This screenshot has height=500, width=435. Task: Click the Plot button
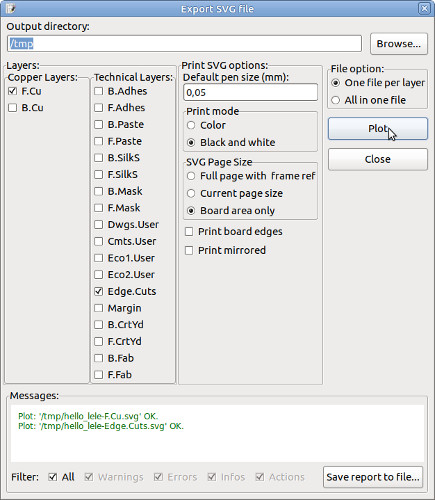(378, 129)
